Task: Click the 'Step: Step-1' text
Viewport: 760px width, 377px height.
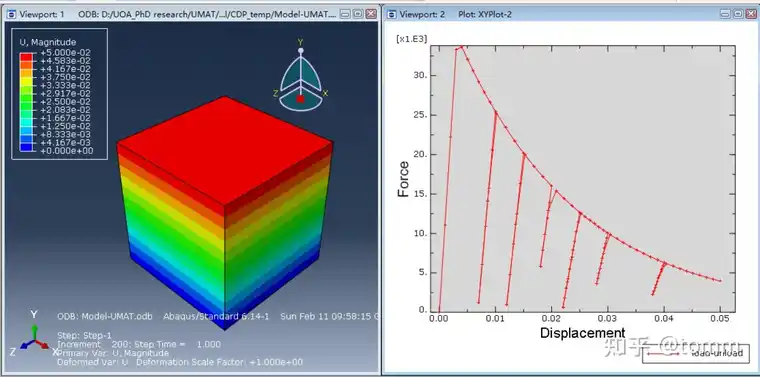Action: coord(84,335)
